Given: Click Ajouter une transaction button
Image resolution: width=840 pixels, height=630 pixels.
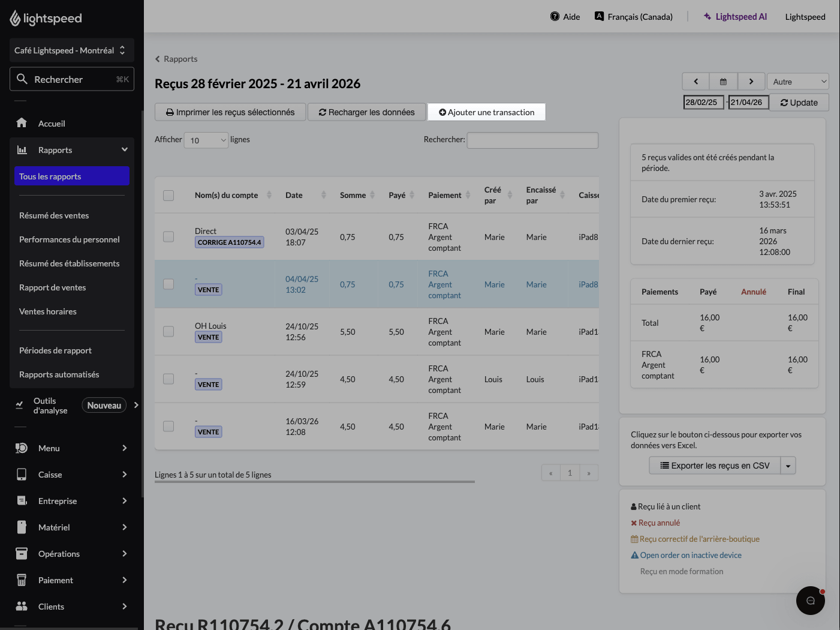Looking at the screenshot, I should (486, 112).
